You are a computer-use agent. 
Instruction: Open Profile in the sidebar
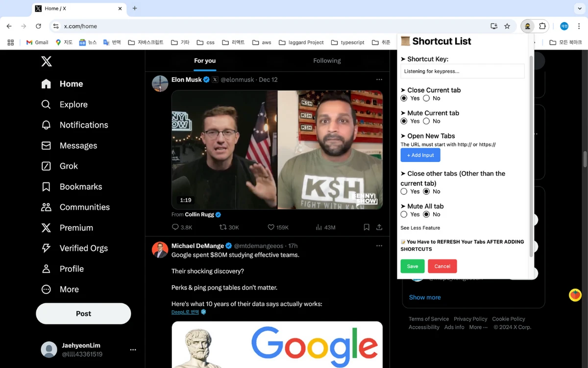pos(62,269)
